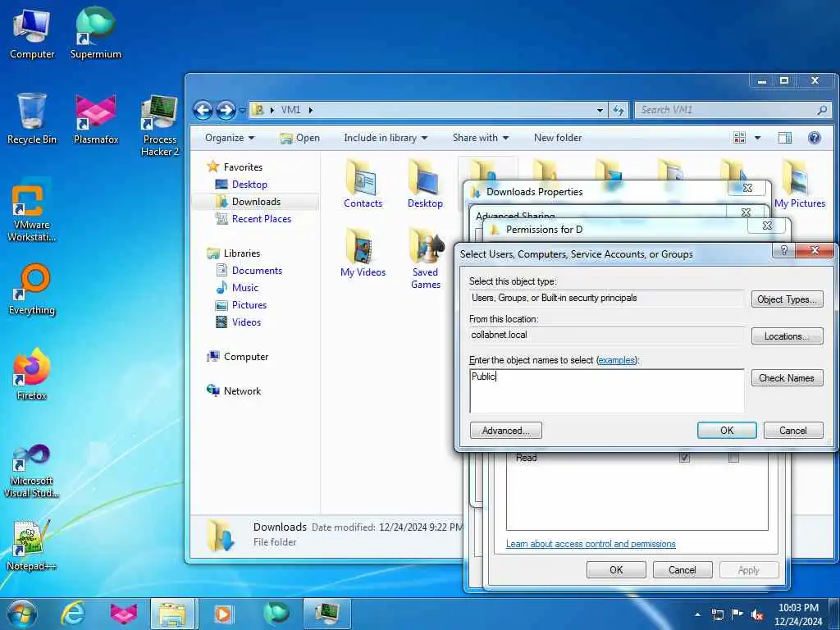Open Plasmafox from the taskbar
The image size is (840, 630).
pos(123,614)
